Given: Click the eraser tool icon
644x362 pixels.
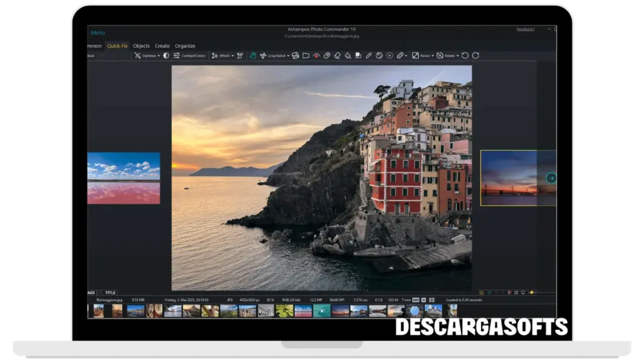Looking at the screenshot, I should click(337, 55).
